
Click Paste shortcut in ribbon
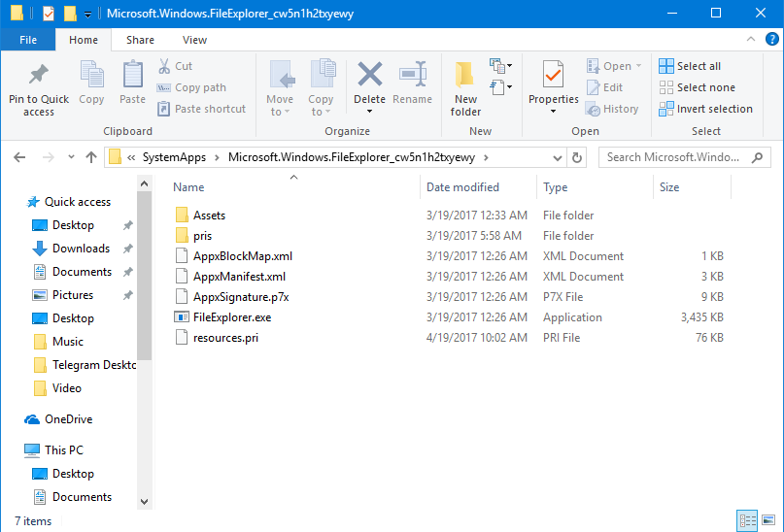pyautogui.click(x=201, y=109)
